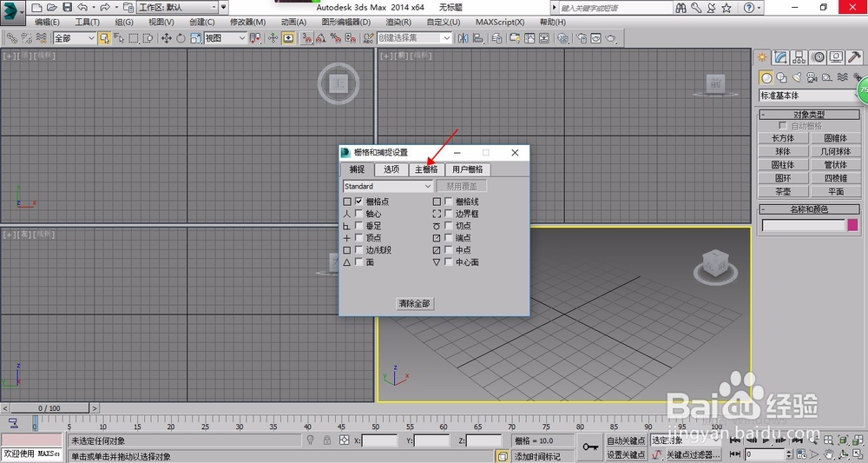868x463 pixels.
Task: Open the 修改器(M) menu
Action: [248, 23]
